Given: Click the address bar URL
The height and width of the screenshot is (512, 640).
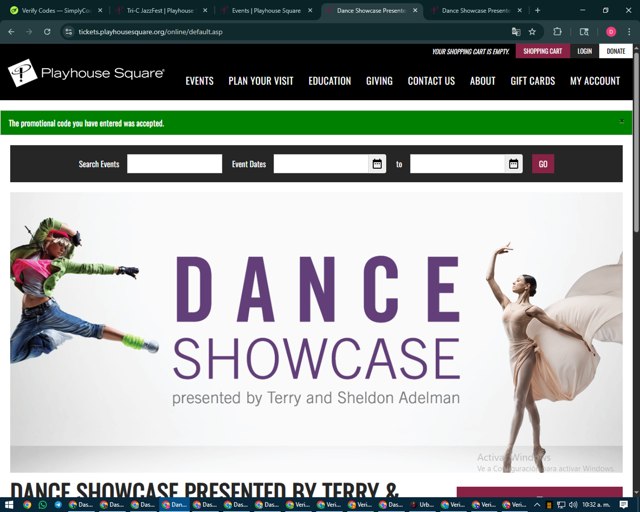Looking at the screenshot, I should [150, 32].
